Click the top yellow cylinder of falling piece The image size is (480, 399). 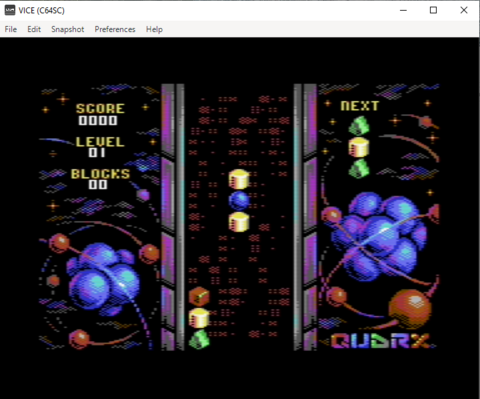pos(239,179)
